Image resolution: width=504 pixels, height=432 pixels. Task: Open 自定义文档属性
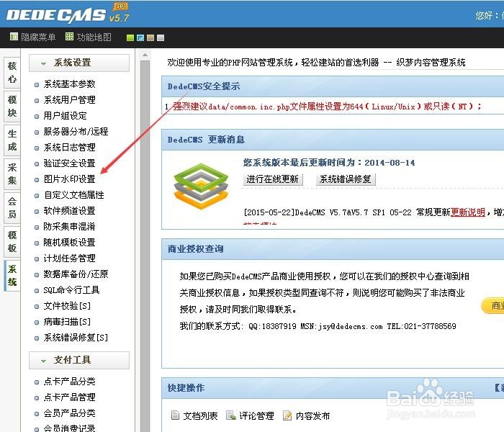(x=74, y=195)
